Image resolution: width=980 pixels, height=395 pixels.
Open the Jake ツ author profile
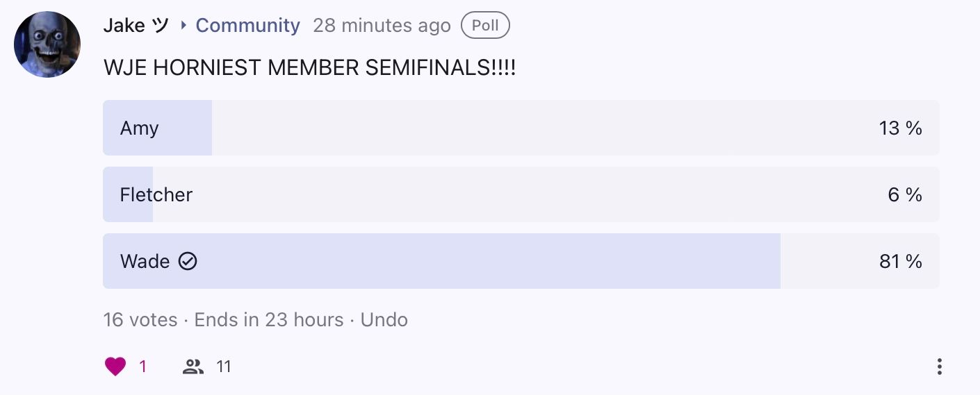tap(136, 26)
